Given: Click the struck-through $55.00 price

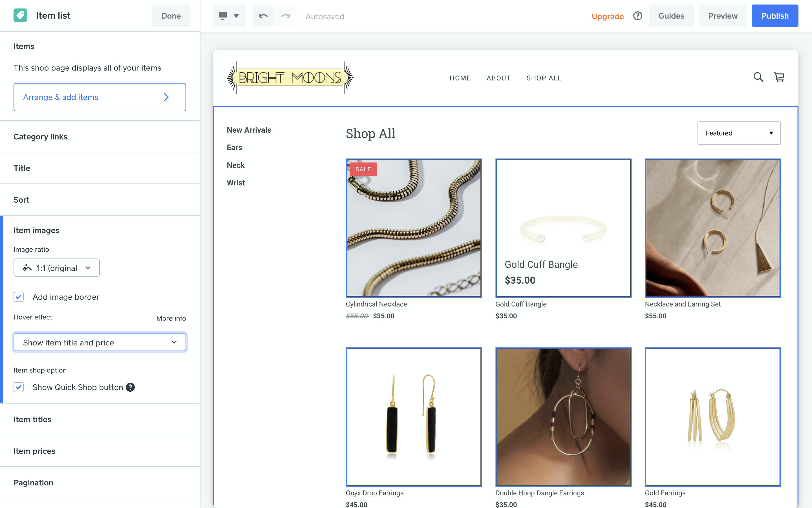Looking at the screenshot, I should point(357,316).
